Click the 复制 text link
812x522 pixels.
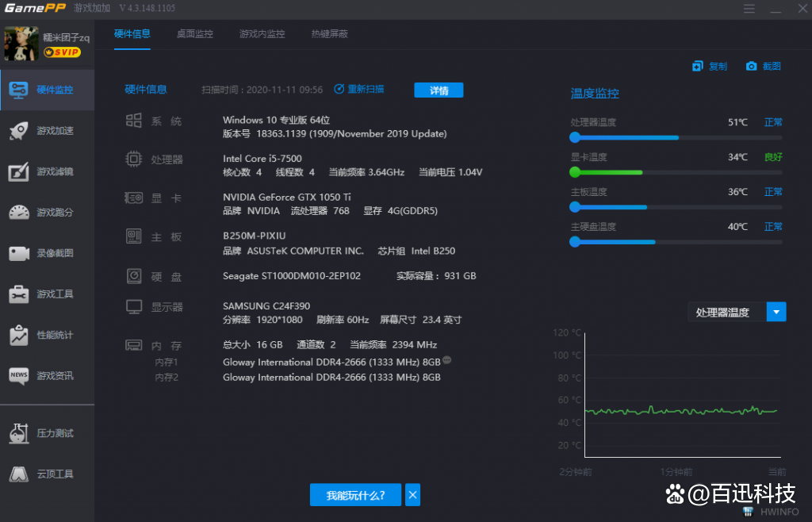point(718,67)
